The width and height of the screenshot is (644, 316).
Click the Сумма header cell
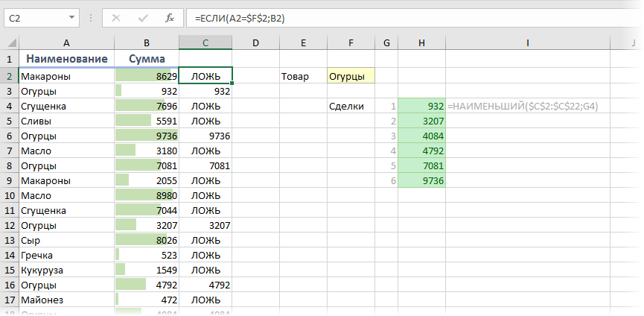click(147, 59)
